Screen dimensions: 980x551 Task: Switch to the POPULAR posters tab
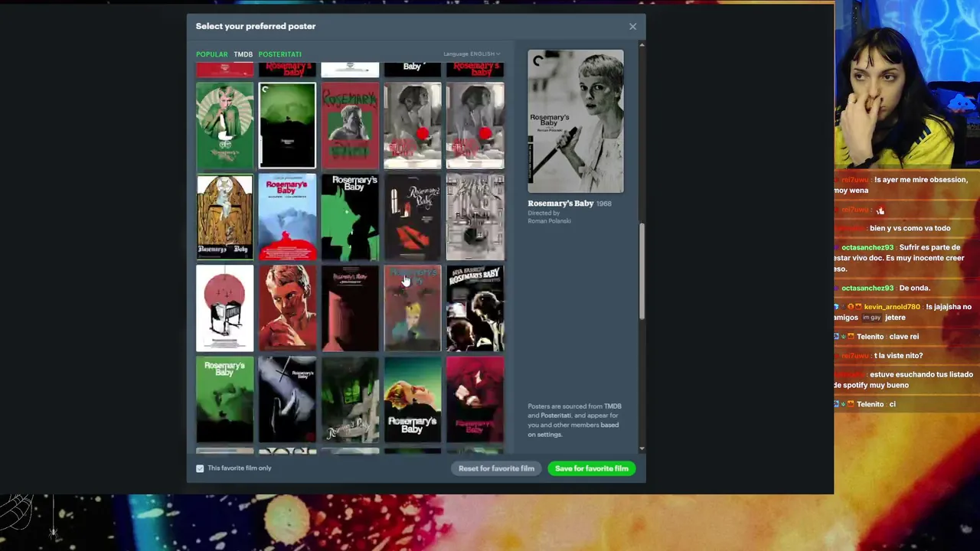pos(211,54)
